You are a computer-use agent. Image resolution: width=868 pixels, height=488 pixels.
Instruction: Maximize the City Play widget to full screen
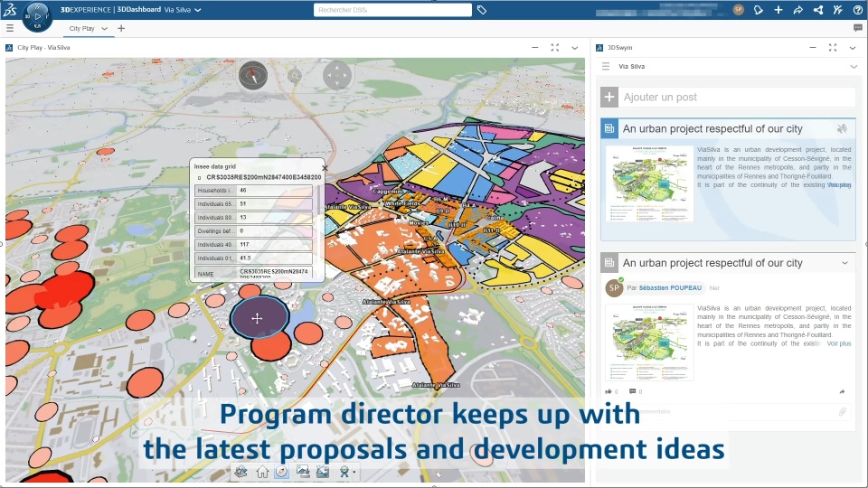(x=554, y=48)
